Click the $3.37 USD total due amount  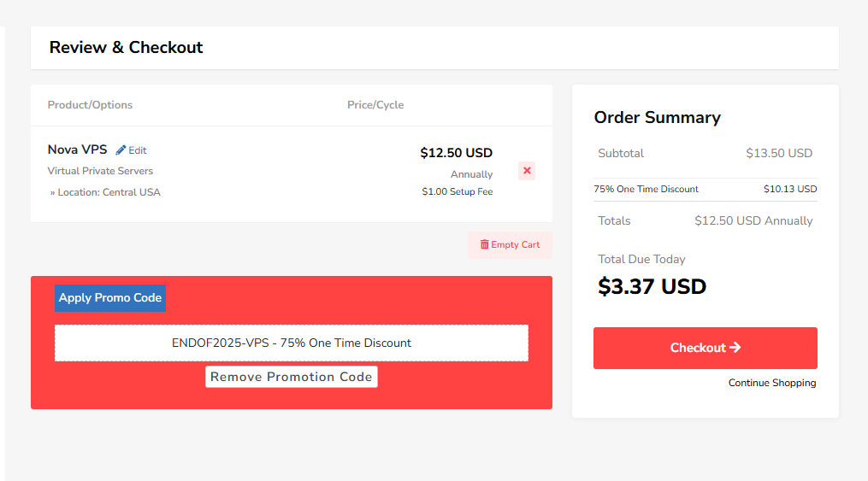click(652, 286)
